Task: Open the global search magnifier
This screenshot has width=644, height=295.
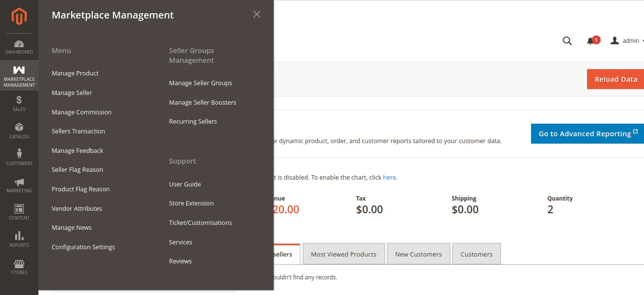Action: pyautogui.click(x=567, y=41)
